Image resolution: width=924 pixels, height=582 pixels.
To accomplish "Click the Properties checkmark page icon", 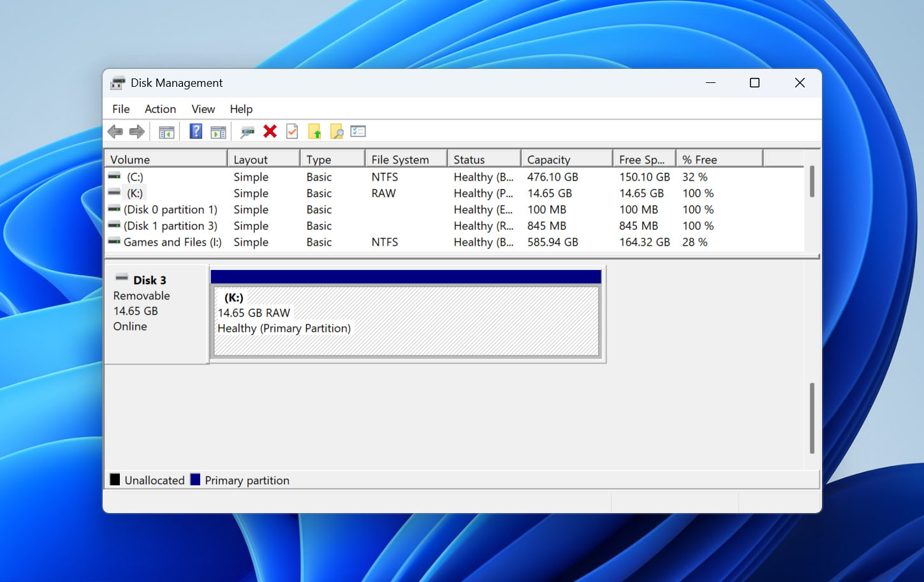I will click(292, 131).
